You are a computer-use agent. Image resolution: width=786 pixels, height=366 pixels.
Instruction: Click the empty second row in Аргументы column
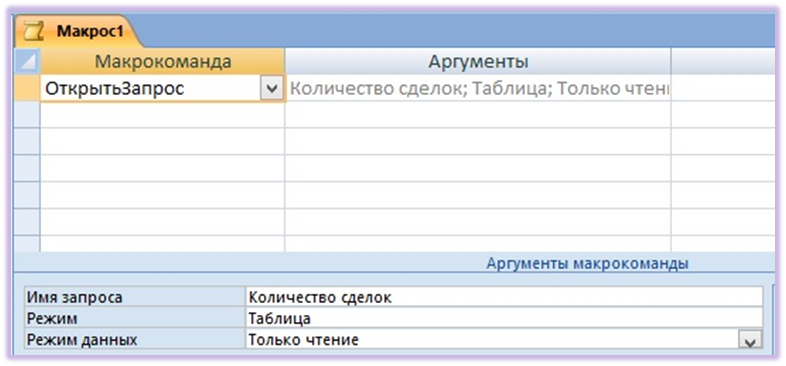click(478, 115)
